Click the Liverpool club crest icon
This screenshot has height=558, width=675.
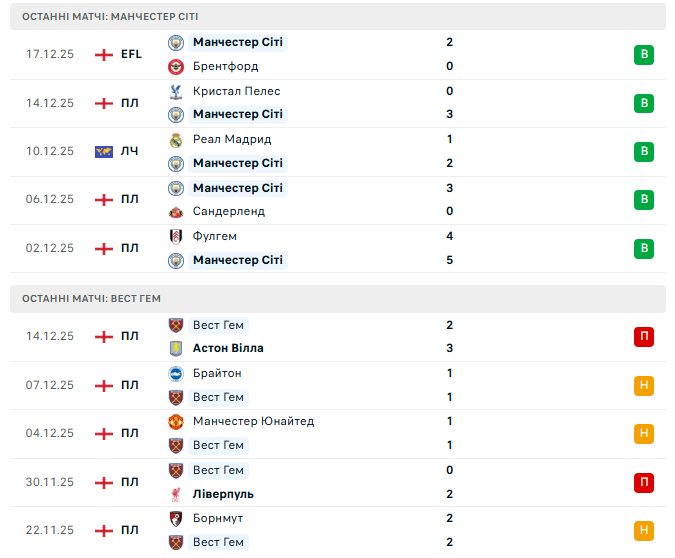pos(176,494)
